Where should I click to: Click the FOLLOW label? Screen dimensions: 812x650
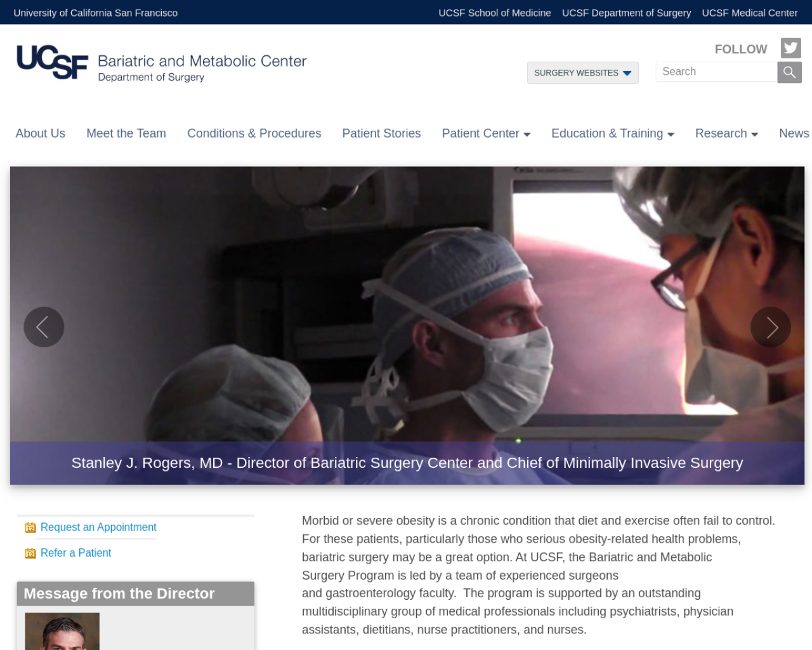740,49
